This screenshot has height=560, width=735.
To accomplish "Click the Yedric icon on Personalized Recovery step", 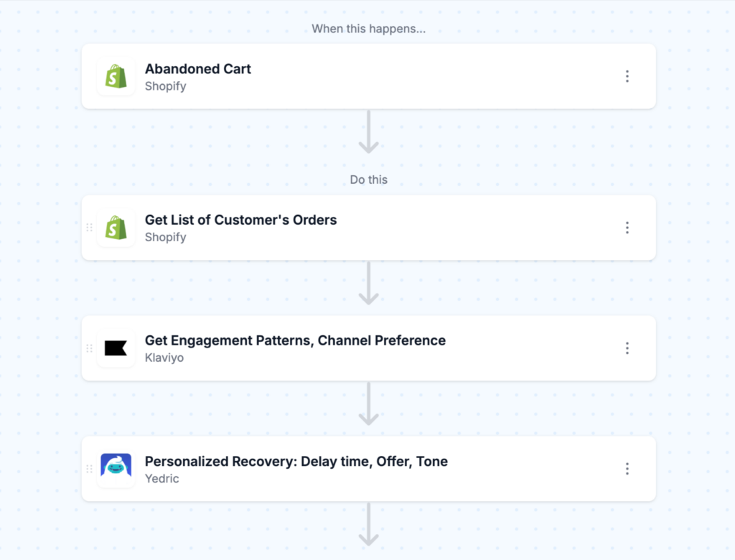I will (x=116, y=468).
